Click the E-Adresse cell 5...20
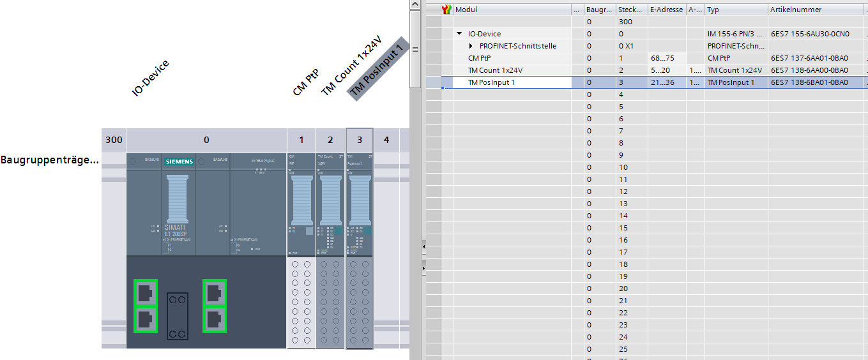 point(667,70)
